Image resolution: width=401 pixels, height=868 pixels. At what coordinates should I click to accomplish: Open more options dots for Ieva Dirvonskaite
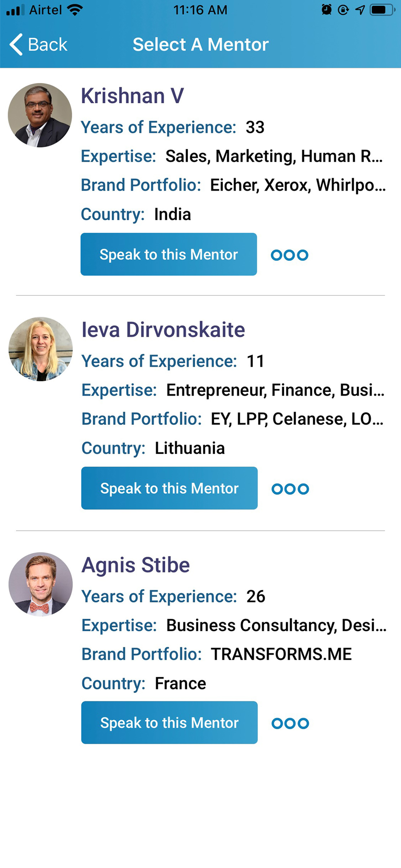coord(290,489)
